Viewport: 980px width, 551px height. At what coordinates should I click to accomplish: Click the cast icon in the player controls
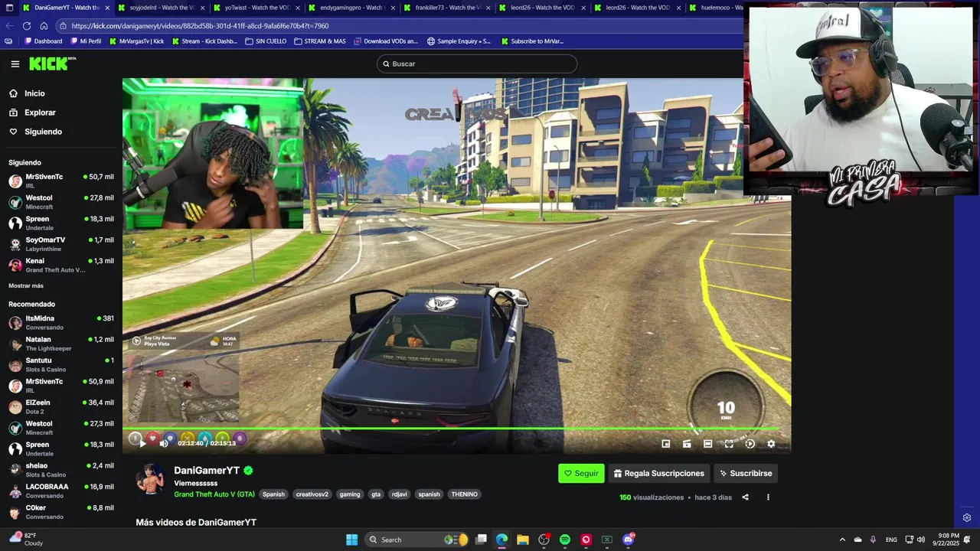click(687, 444)
